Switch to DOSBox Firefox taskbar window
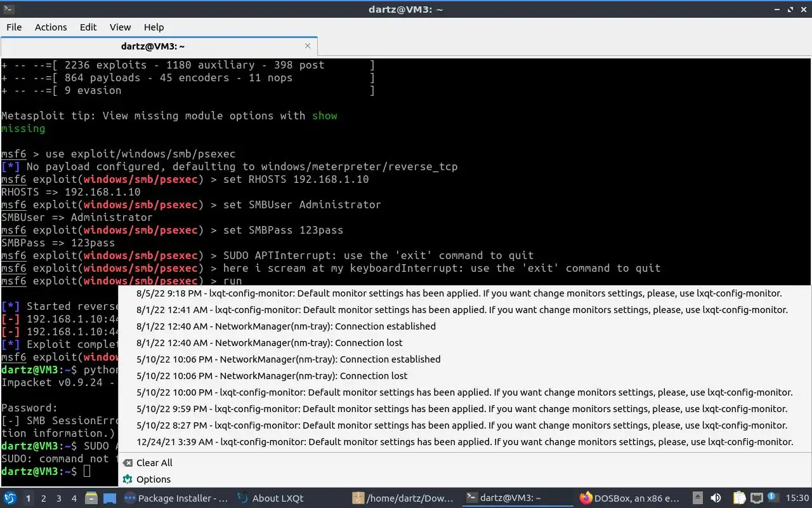 pyautogui.click(x=631, y=498)
